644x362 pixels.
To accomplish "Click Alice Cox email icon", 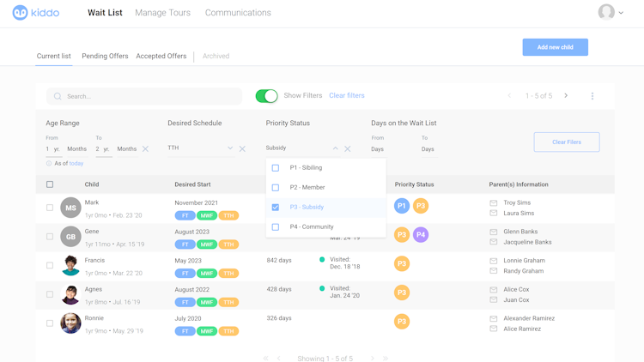I will 494,290.
